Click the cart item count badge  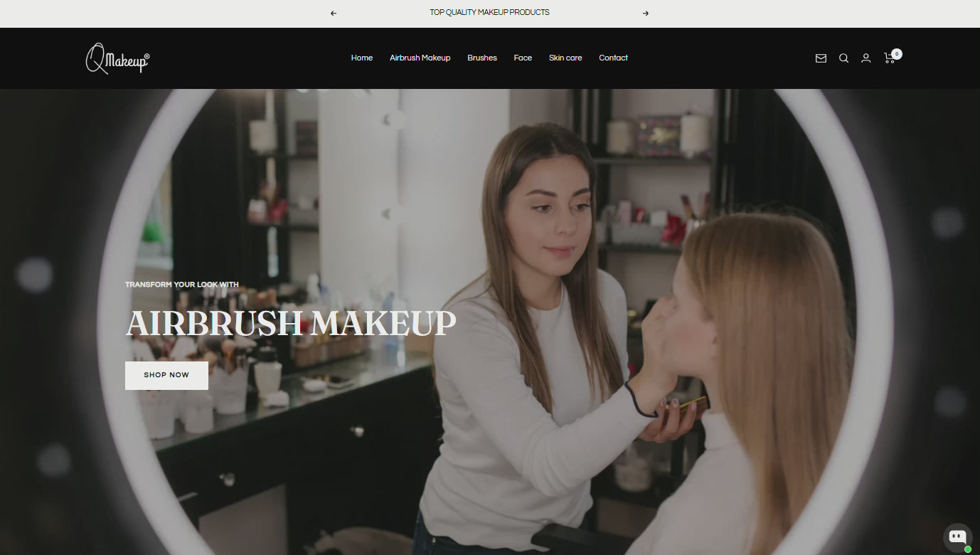pos(897,53)
